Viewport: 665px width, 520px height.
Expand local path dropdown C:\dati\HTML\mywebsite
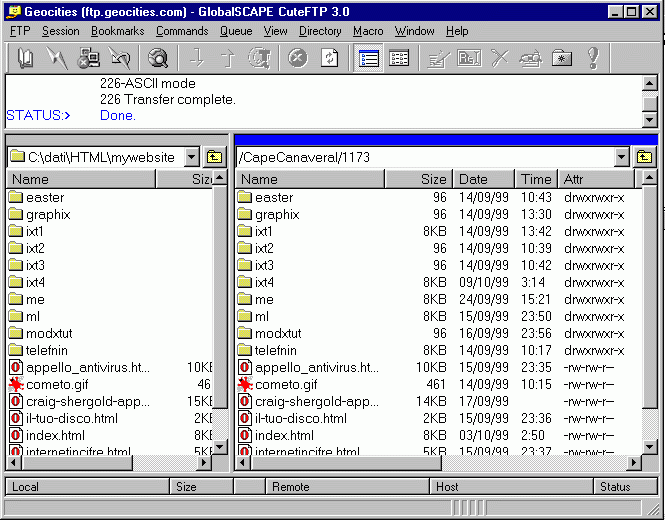pyautogui.click(x=192, y=157)
